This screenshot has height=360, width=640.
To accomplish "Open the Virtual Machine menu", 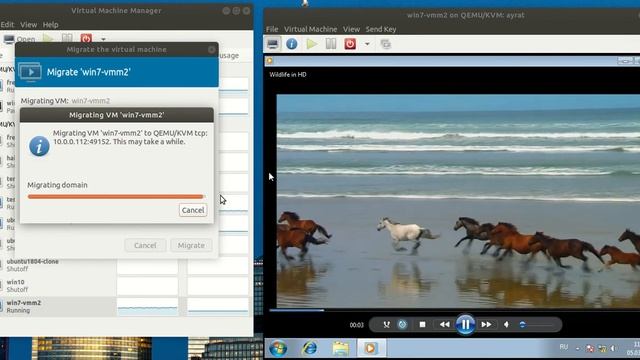I will point(311,29).
